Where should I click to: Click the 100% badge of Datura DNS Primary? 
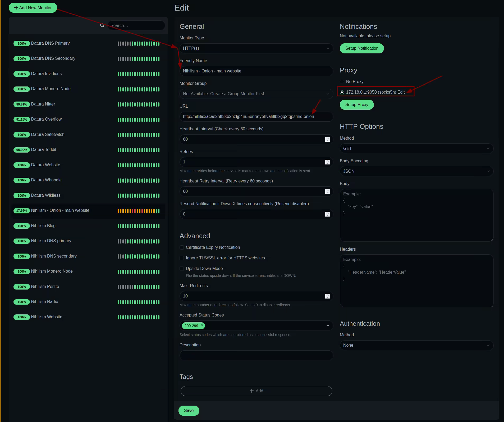pyautogui.click(x=22, y=43)
